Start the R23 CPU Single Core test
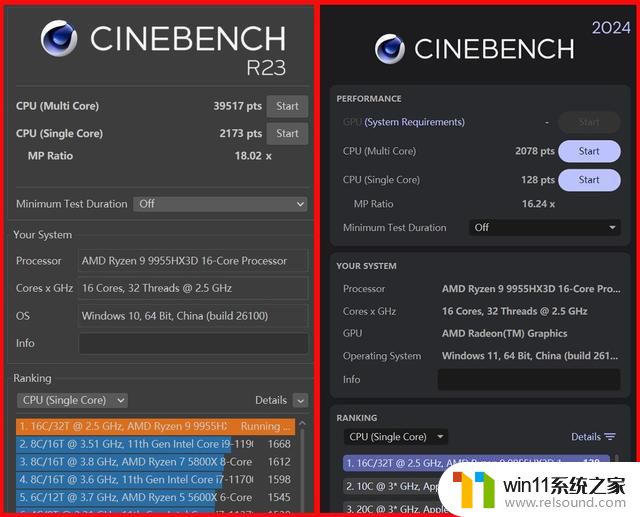The image size is (640, 517). 287,133
